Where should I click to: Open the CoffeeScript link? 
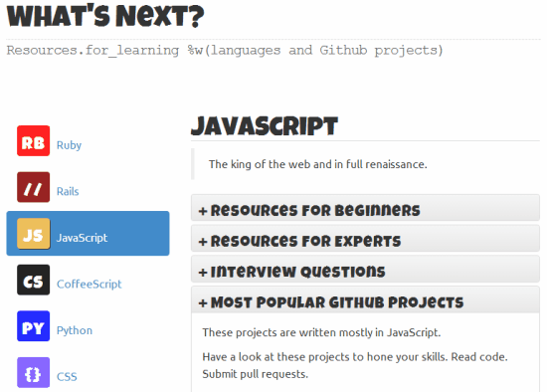90,284
